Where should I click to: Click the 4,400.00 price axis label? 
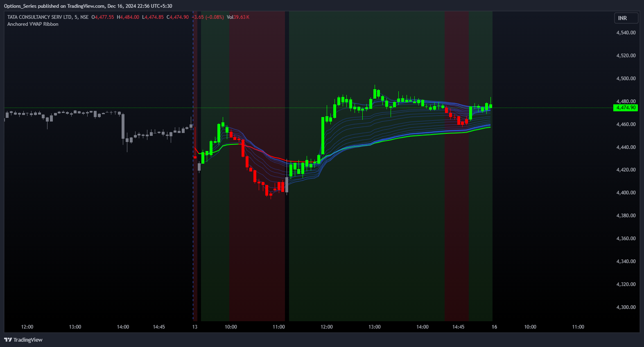click(x=626, y=193)
